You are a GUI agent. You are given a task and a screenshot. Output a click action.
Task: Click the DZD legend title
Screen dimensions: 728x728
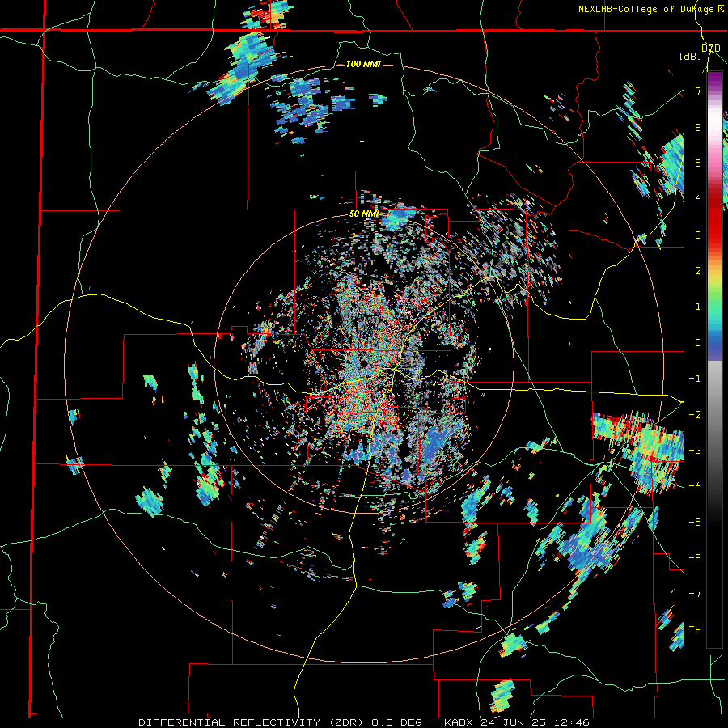(711, 49)
